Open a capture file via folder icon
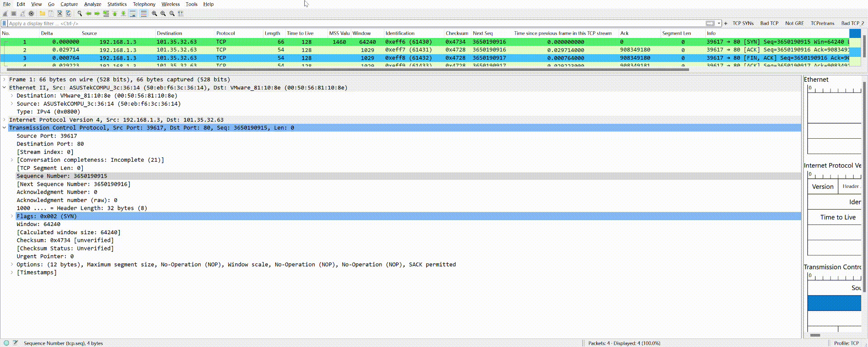This screenshot has height=347, width=868. click(42, 14)
